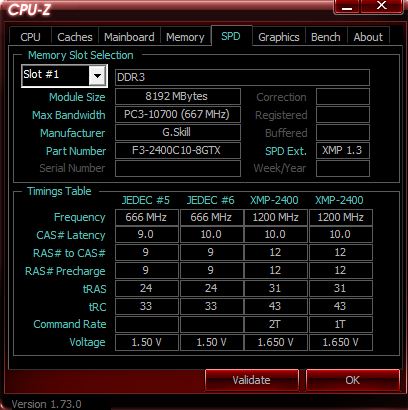Minimize the CPU-Z window
This screenshot has height=410, width=408.
347,6
